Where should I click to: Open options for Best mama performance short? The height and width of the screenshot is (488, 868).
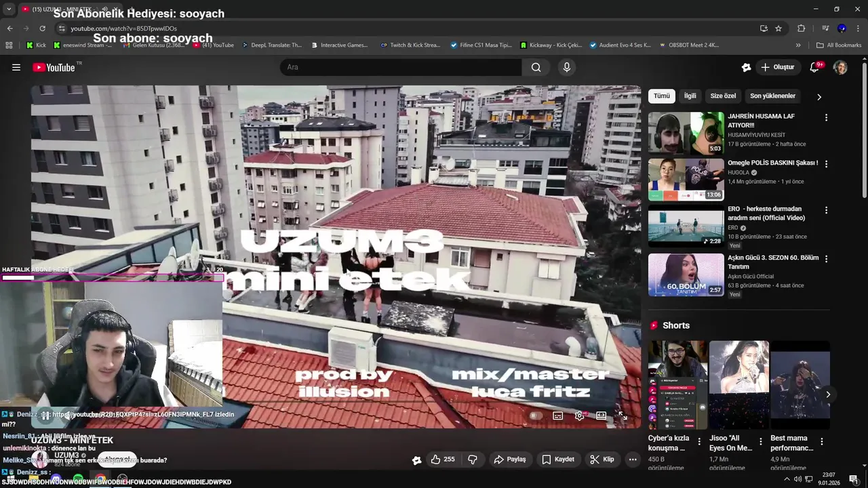click(821, 442)
